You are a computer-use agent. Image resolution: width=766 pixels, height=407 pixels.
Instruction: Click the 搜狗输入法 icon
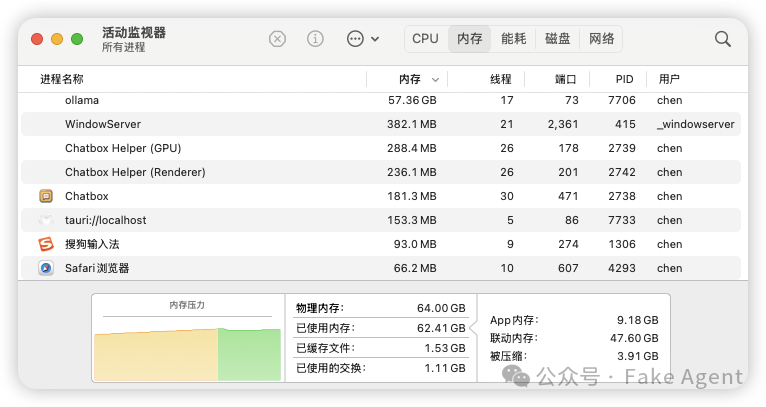click(46, 244)
